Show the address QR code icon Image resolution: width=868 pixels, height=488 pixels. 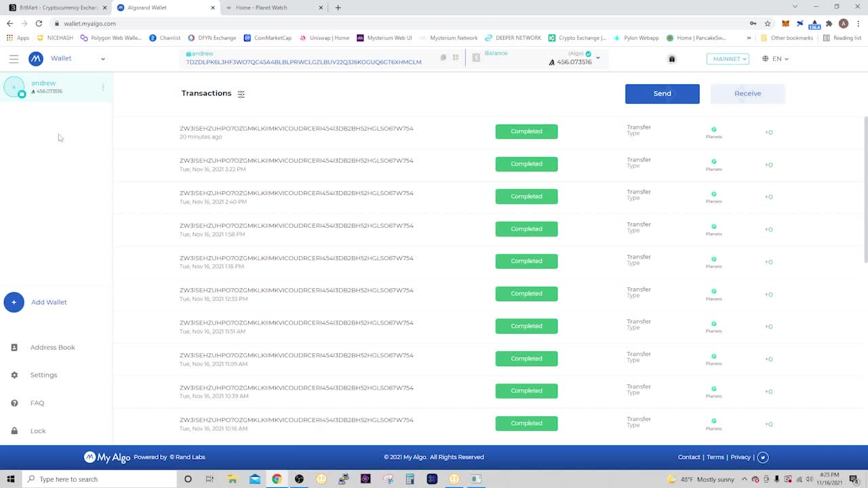click(456, 58)
